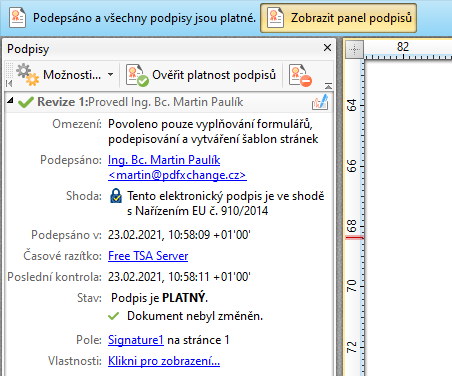Click the green checkmark next to Revize 1
This screenshot has height=376, width=452.
click(x=26, y=102)
